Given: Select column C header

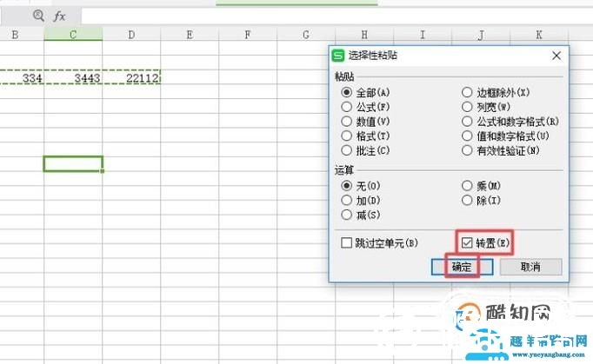Looking at the screenshot, I should [x=73, y=35].
